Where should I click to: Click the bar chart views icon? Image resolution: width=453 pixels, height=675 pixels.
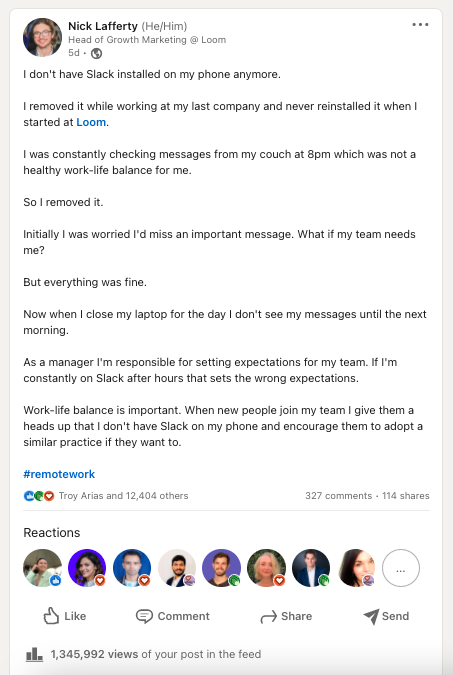[x=34, y=655]
